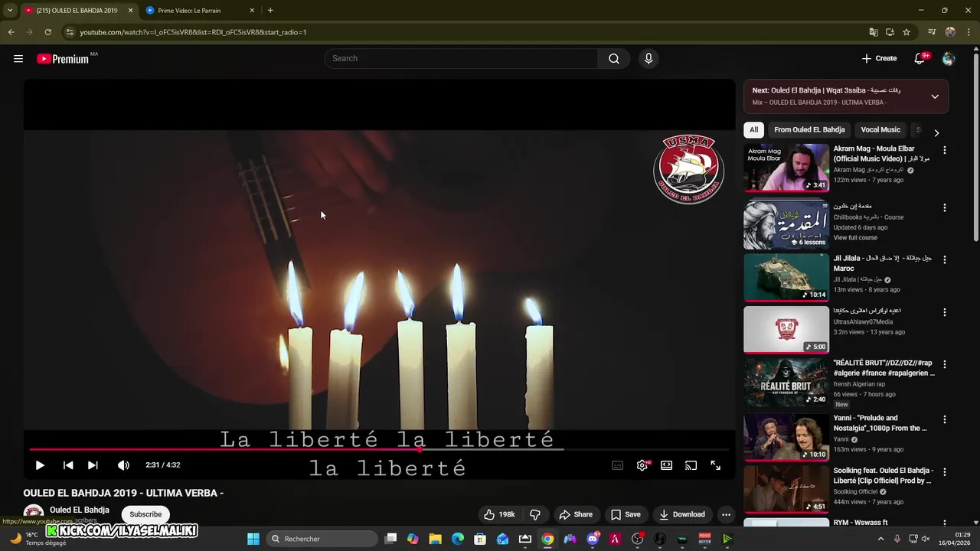Click the search magnifier button

tap(614, 59)
